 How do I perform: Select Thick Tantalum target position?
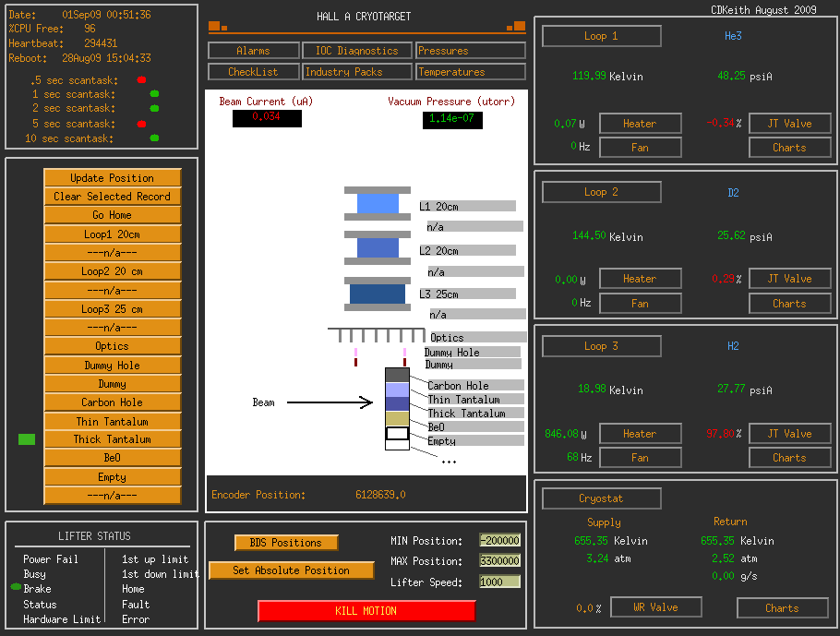113,439
